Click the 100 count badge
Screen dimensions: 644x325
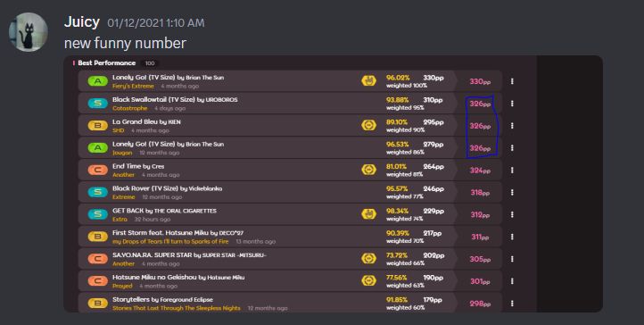click(150, 63)
